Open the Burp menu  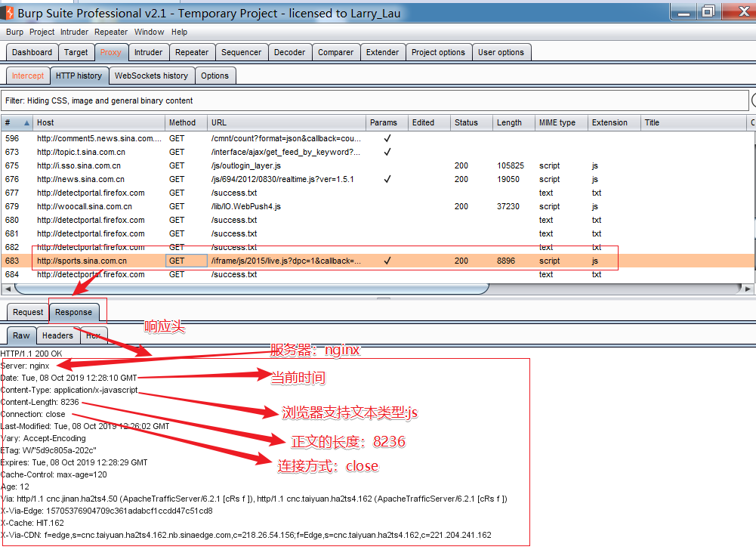[x=14, y=32]
